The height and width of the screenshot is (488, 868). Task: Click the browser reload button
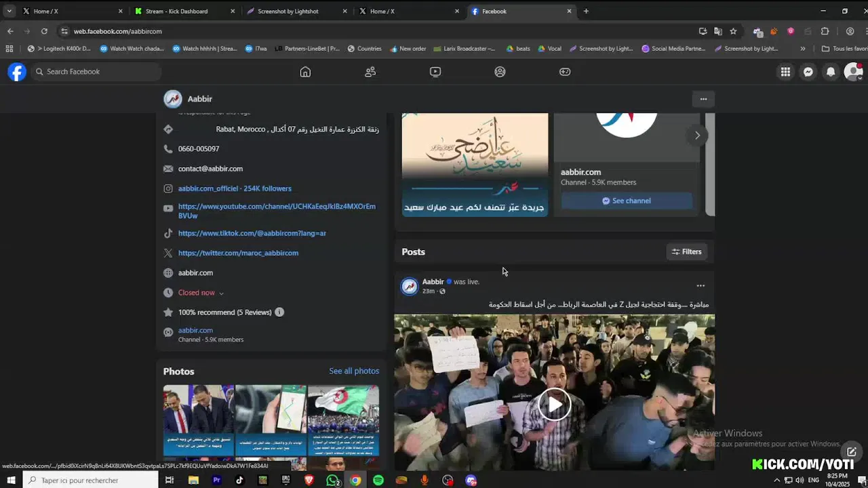pyautogui.click(x=44, y=31)
